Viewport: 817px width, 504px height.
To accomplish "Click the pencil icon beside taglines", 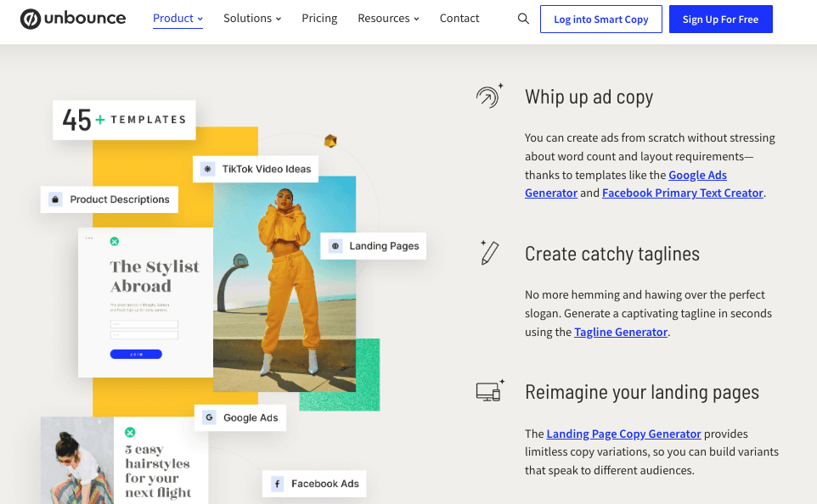I will point(490,253).
